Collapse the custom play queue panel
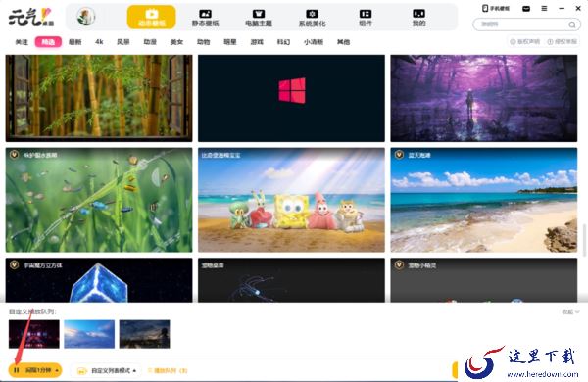Screen dimensions: 588x382 click(570, 311)
